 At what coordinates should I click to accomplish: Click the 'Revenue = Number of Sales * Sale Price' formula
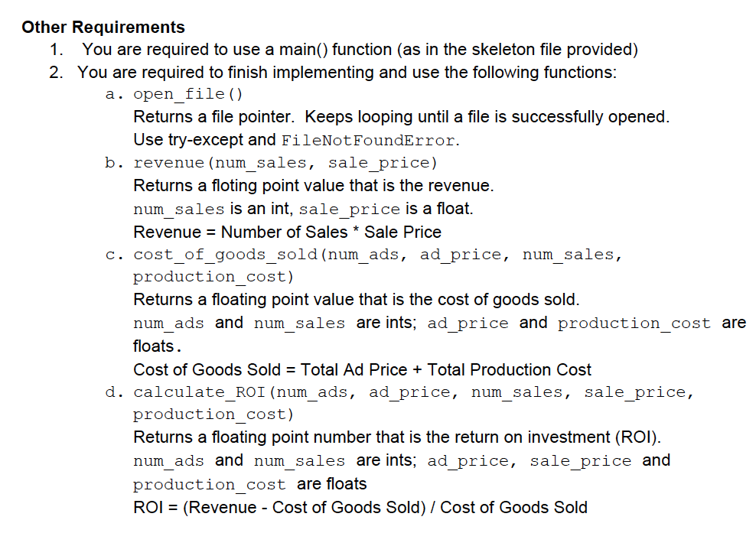tap(288, 232)
